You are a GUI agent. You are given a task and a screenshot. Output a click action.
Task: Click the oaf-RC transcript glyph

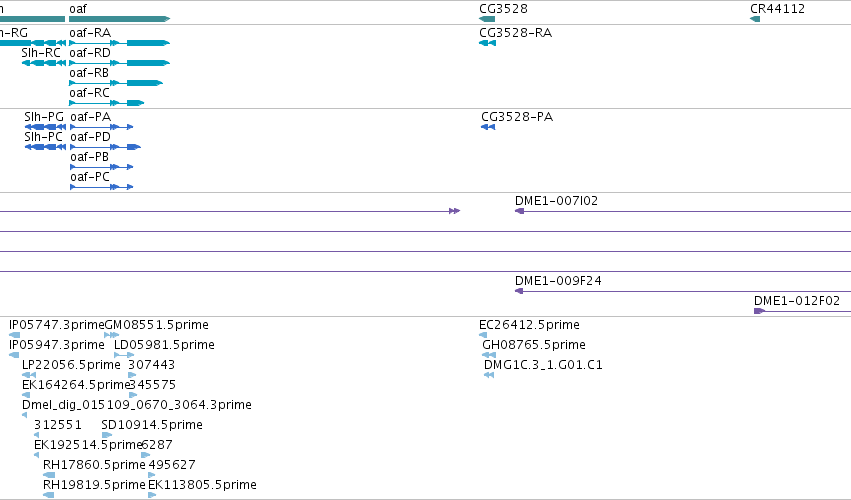tap(106, 103)
